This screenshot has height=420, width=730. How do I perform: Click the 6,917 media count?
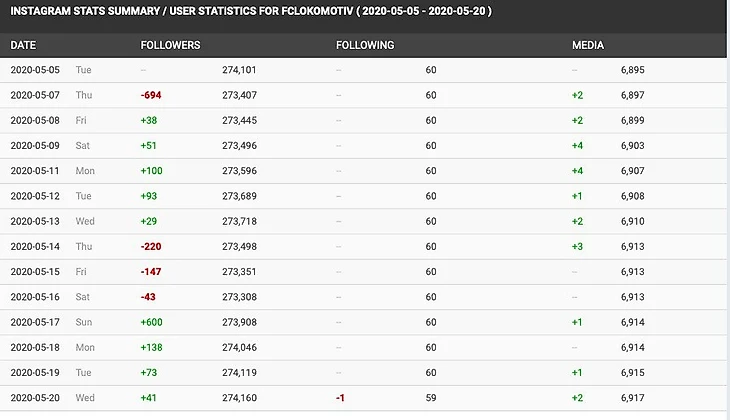[635, 398]
